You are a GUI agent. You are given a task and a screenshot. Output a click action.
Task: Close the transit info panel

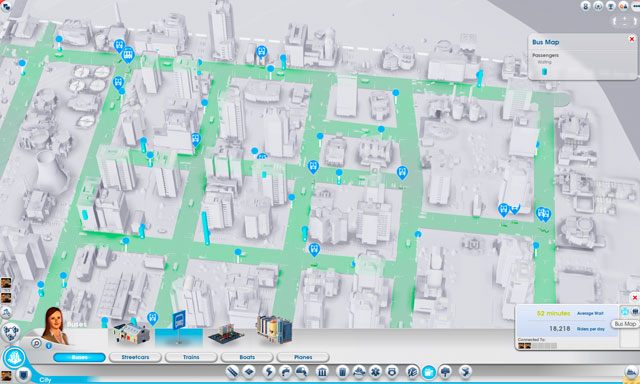635,298
